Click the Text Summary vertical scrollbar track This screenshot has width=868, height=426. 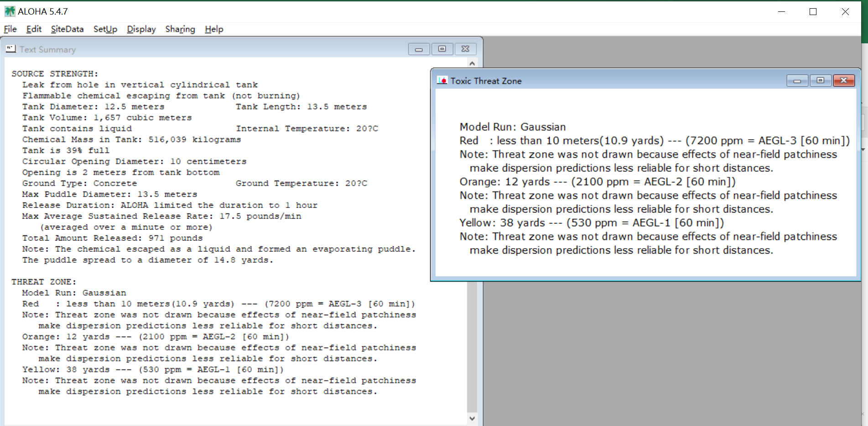[x=472, y=347]
